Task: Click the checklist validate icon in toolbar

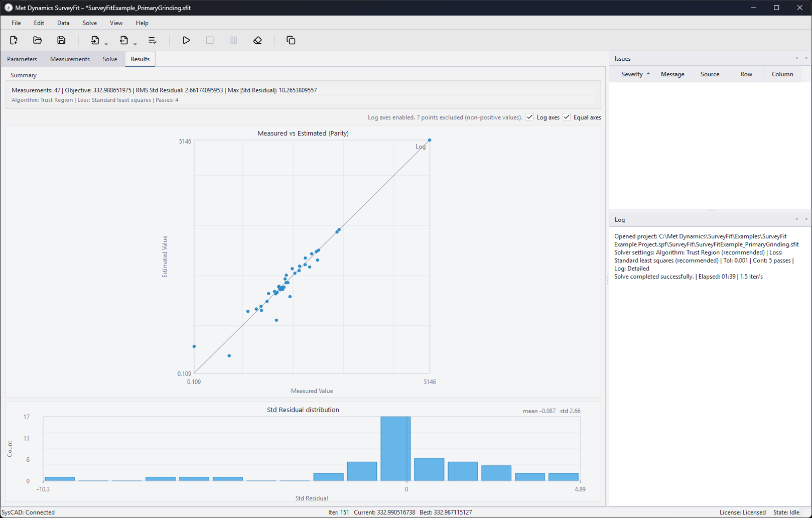Action: [x=153, y=40]
